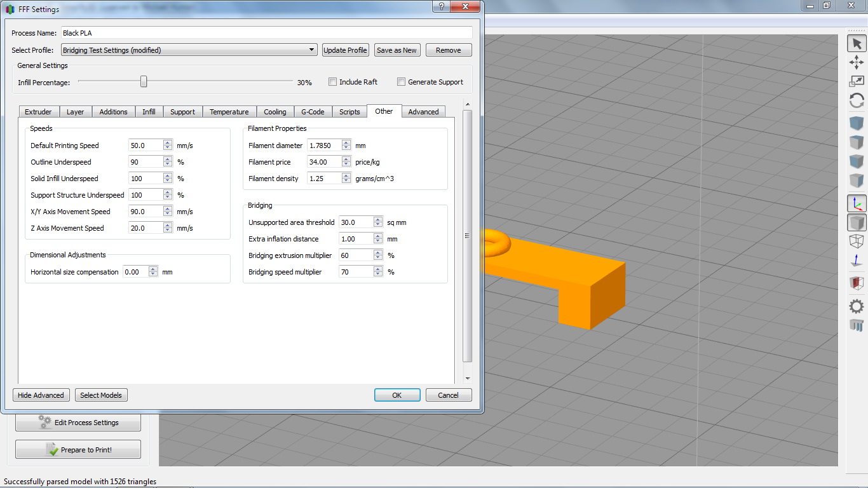Image resolution: width=868 pixels, height=488 pixels.
Task: Open the Advanced tab
Action: 423,112
